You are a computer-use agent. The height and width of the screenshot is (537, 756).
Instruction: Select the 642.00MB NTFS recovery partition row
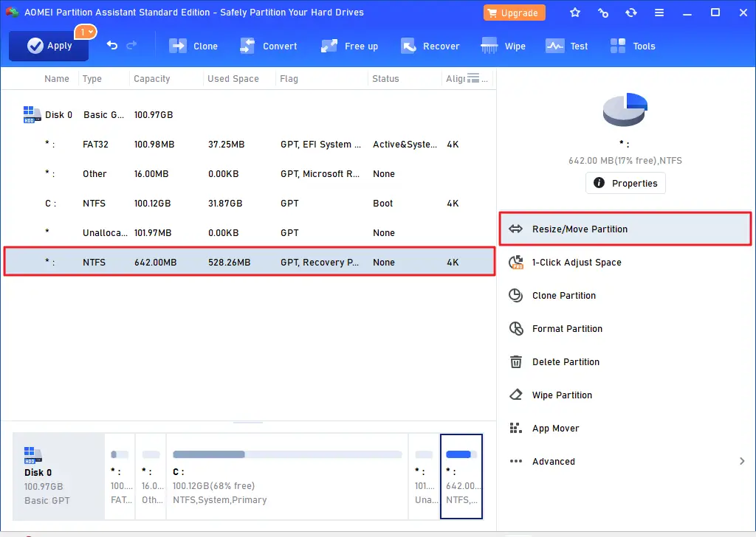[250, 262]
